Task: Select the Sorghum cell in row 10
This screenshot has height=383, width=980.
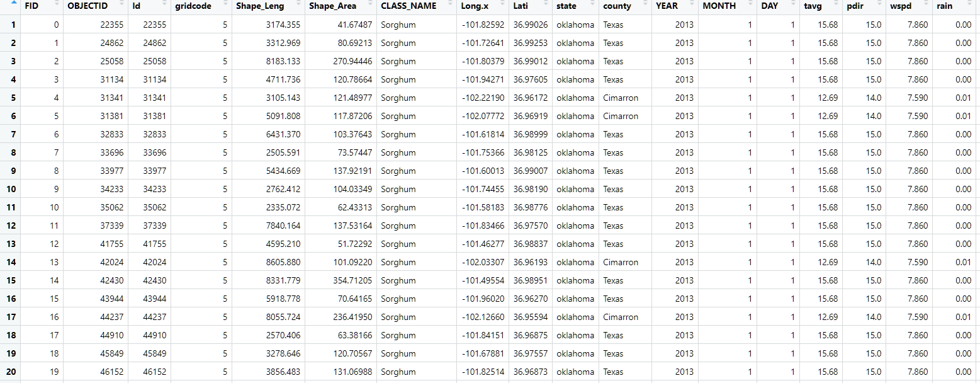Action: tap(399, 189)
